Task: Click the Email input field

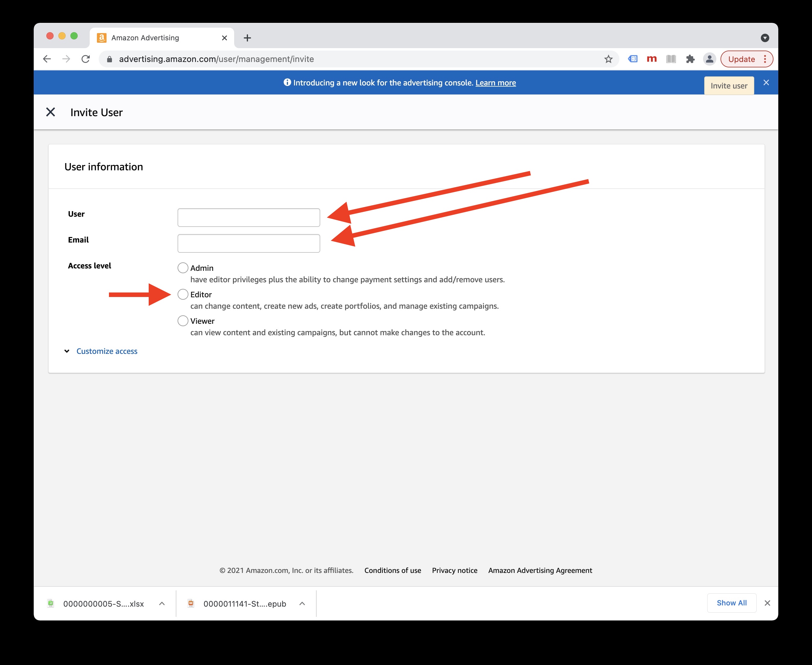Action: (x=249, y=243)
